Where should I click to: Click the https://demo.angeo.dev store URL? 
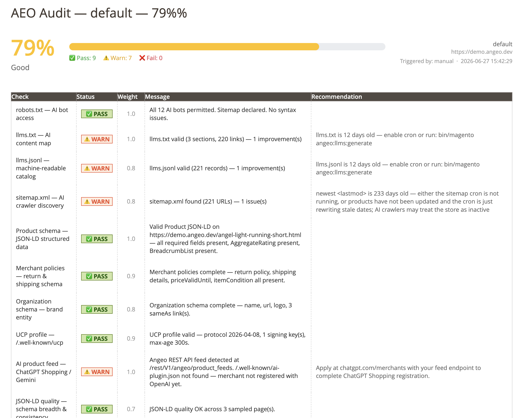pyautogui.click(x=482, y=52)
